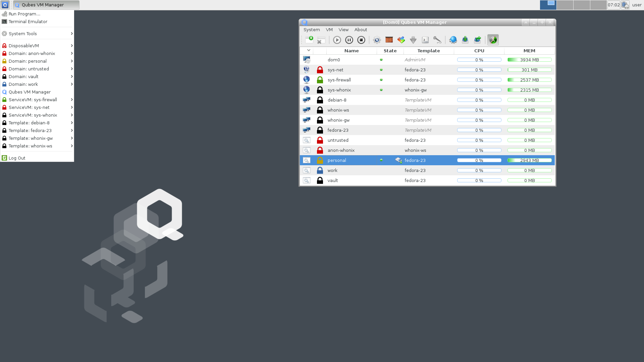Click the Qubes application menu button
The width and height of the screenshot is (644, 362).
[5, 5]
